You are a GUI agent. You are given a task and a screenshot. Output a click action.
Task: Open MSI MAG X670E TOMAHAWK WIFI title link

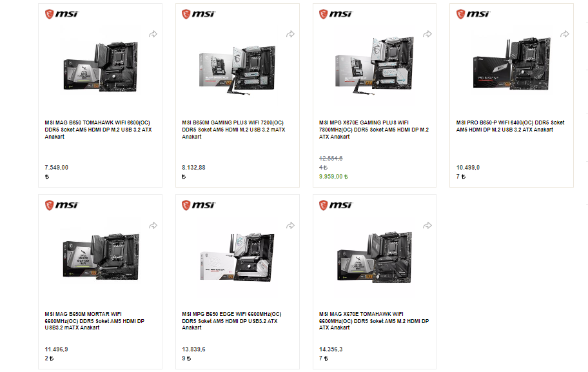[374, 320]
